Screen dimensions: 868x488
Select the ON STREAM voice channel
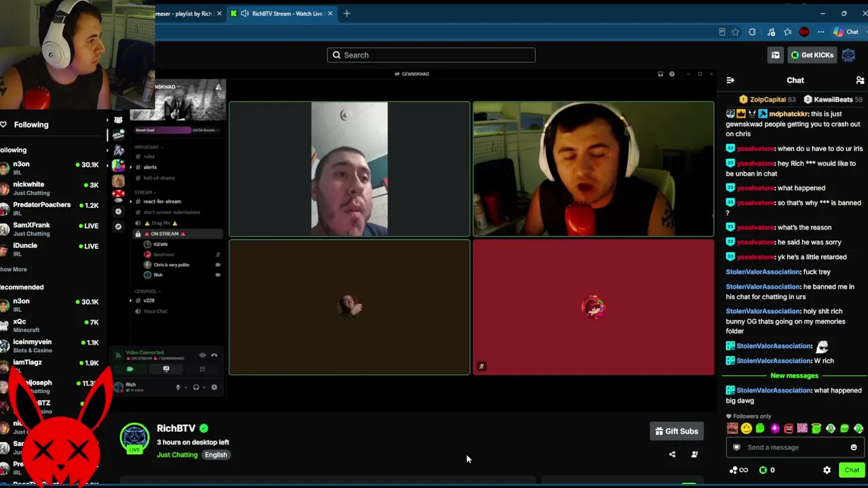(x=176, y=234)
